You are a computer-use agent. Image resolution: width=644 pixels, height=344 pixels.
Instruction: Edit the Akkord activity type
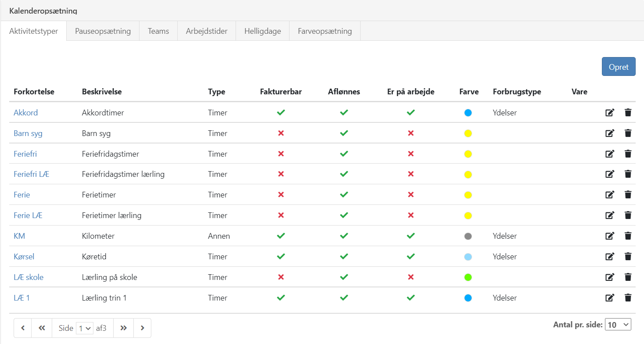tap(610, 113)
